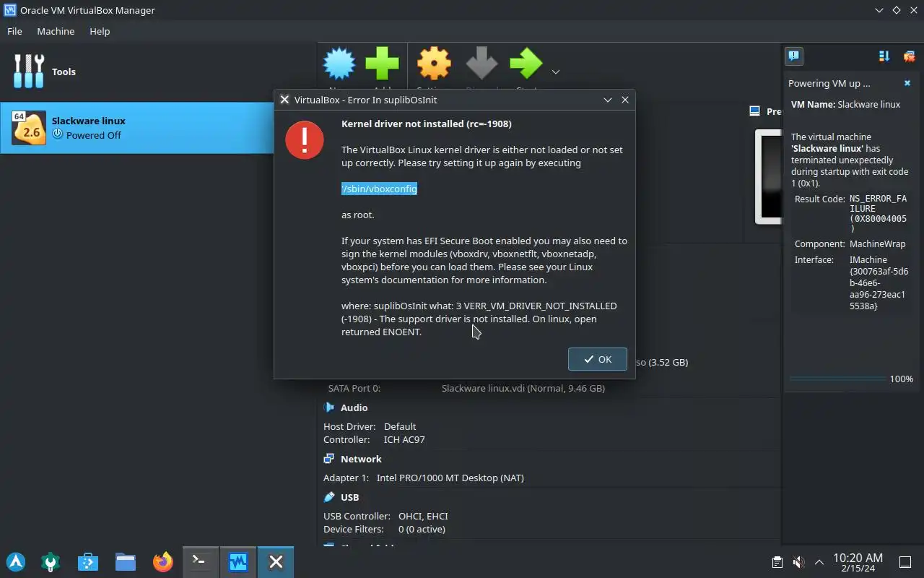Open the Help menu
The image size is (924, 578).
(x=100, y=31)
